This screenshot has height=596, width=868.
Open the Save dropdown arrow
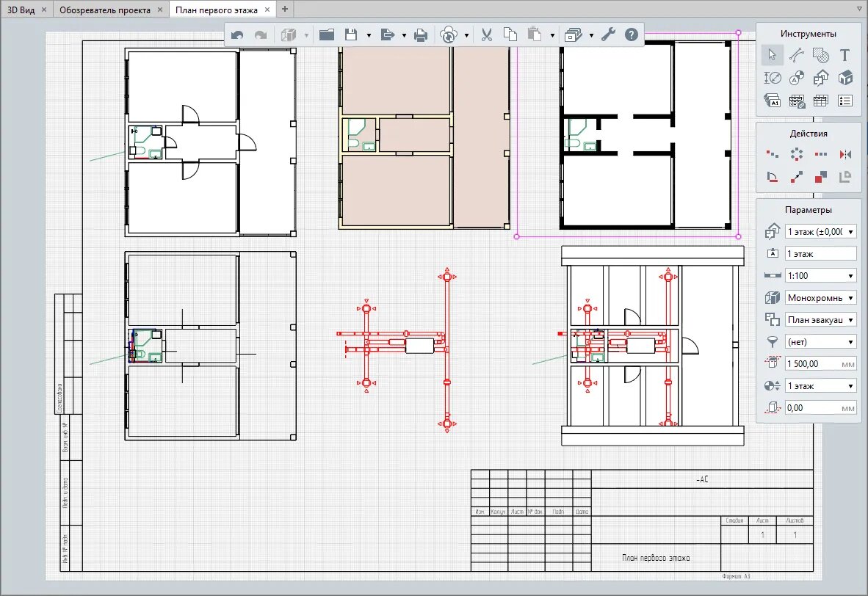(x=369, y=35)
